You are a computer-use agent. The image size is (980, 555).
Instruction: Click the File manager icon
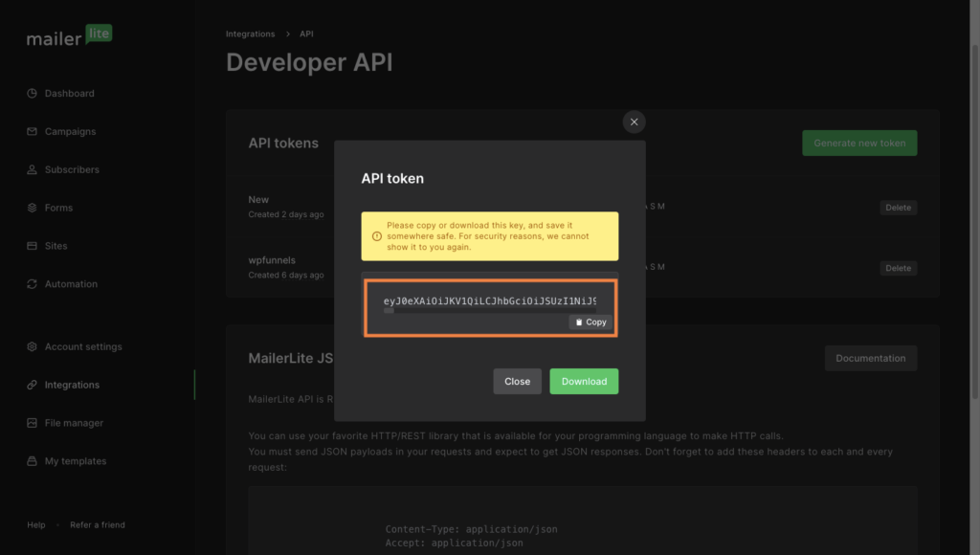coord(33,423)
